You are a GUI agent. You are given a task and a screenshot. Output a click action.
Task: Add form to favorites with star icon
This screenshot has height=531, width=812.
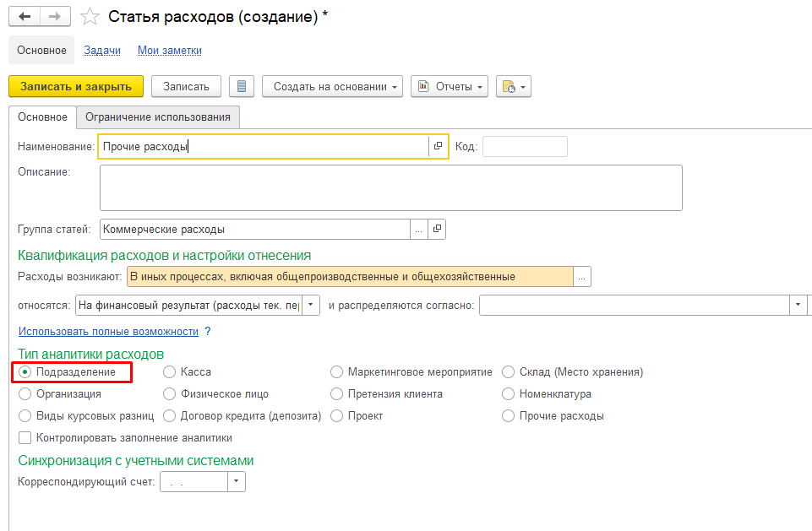[x=90, y=17]
